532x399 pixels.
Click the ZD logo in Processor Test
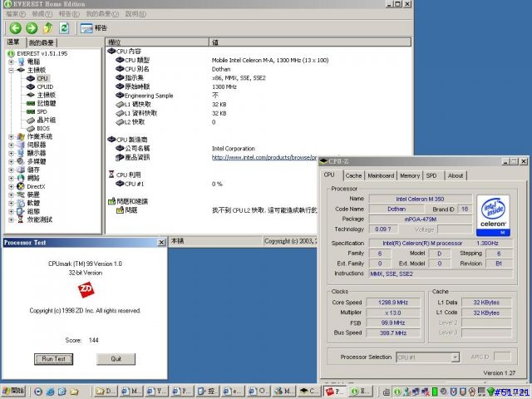click(86, 290)
